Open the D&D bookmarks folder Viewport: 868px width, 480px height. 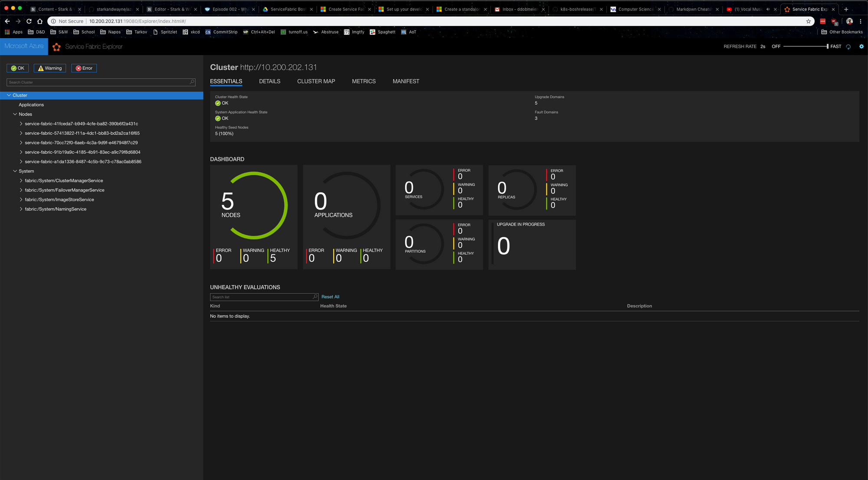click(x=36, y=32)
